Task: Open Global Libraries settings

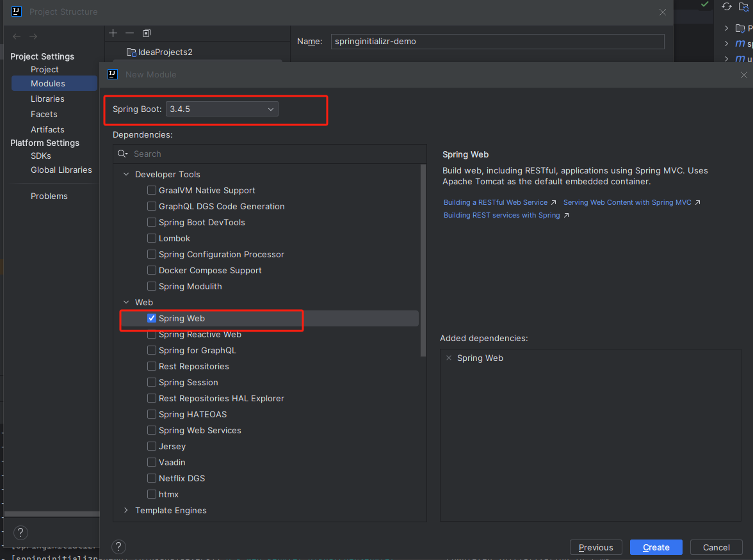Action: pyautogui.click(x=61, y=170)
